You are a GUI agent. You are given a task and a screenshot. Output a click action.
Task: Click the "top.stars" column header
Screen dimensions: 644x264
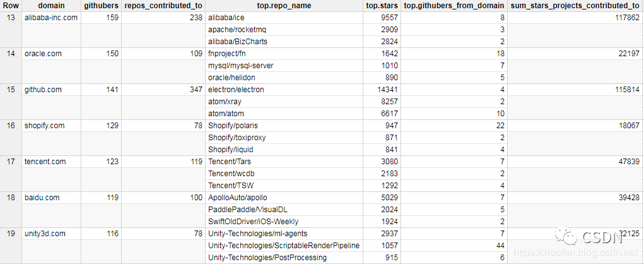click(x=382, y=6)
